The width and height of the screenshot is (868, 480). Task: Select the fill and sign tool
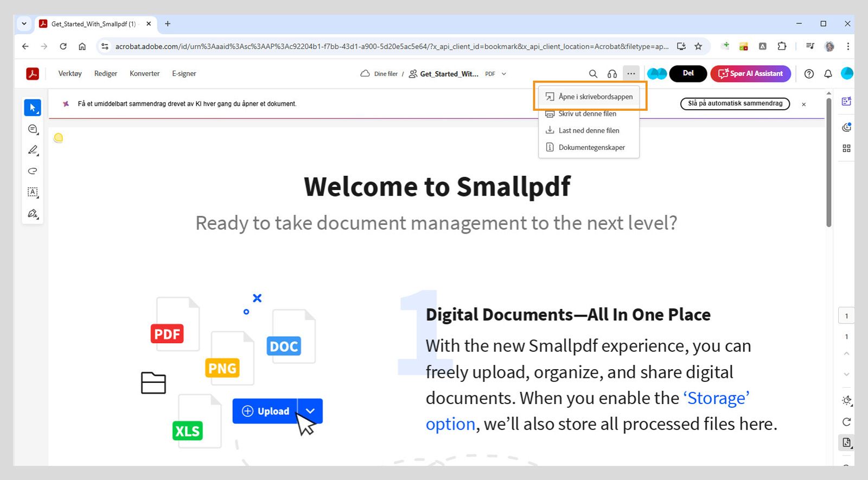(33, 213)
